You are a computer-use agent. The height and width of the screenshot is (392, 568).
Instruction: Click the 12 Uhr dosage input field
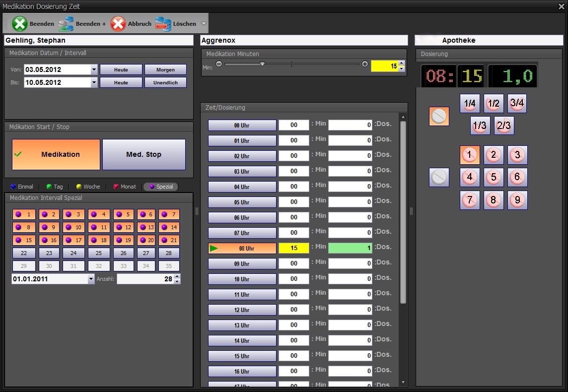pyautogui.click(x=350, y=310)
